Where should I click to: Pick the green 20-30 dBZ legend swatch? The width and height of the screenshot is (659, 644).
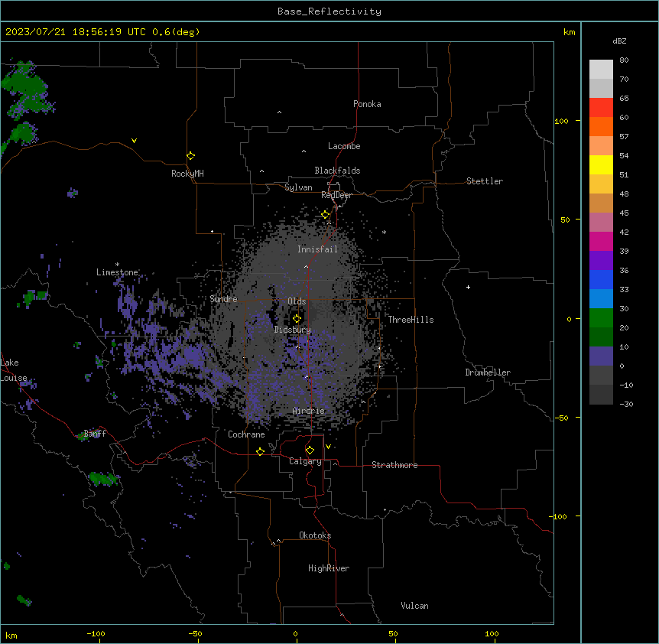coord(601,318)
